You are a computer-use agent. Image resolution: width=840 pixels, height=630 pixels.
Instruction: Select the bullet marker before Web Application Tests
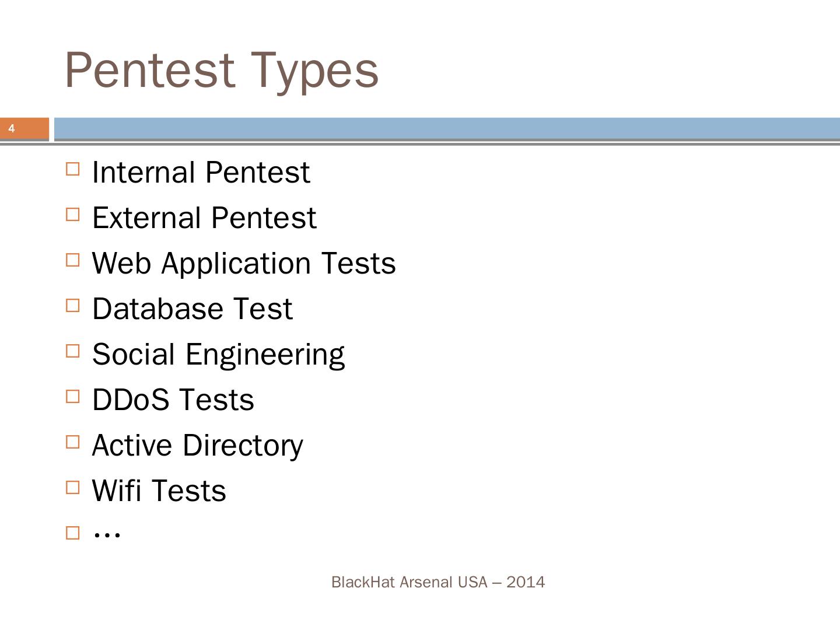[x=72, y=260]
